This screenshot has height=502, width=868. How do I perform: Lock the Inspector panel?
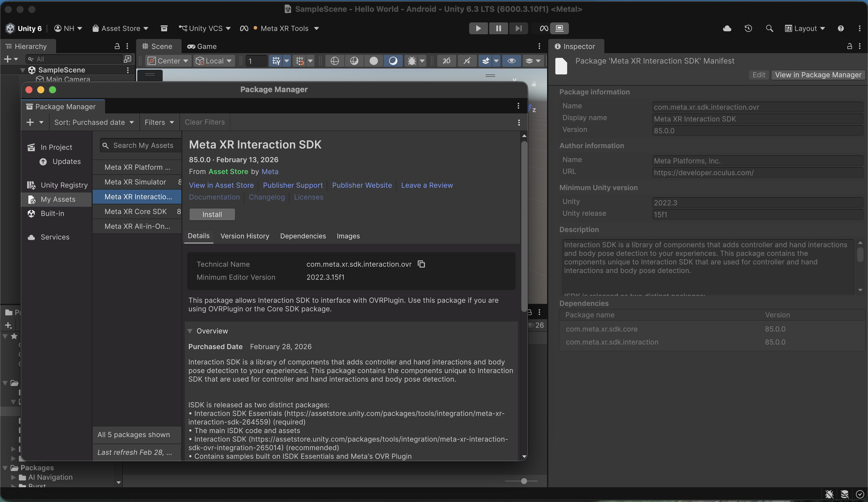[849, 46]
